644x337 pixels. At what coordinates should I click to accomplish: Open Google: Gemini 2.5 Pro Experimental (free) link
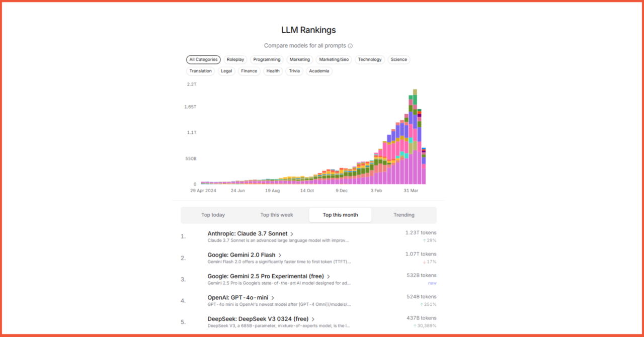coord(266,276)
